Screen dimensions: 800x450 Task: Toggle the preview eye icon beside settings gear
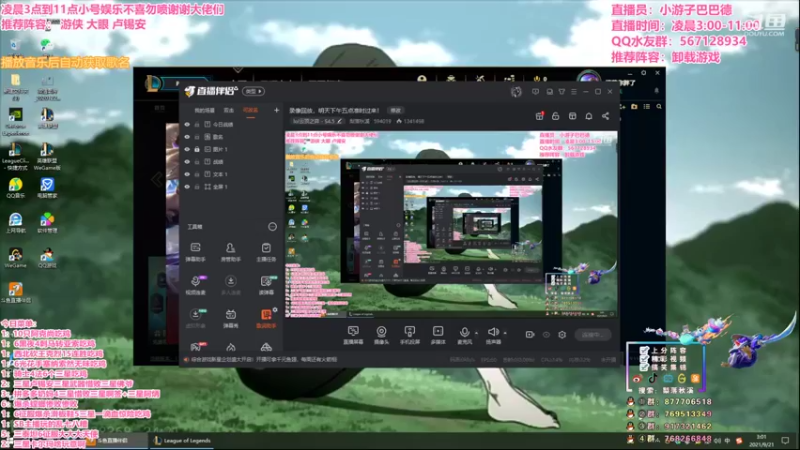pos(546,335)
